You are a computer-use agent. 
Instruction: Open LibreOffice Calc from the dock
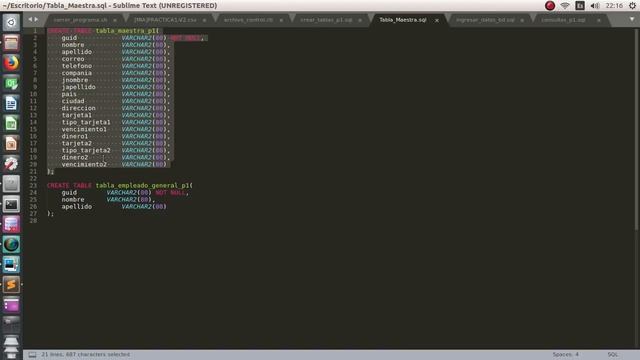pyautogui.click(x=11, y=123)
